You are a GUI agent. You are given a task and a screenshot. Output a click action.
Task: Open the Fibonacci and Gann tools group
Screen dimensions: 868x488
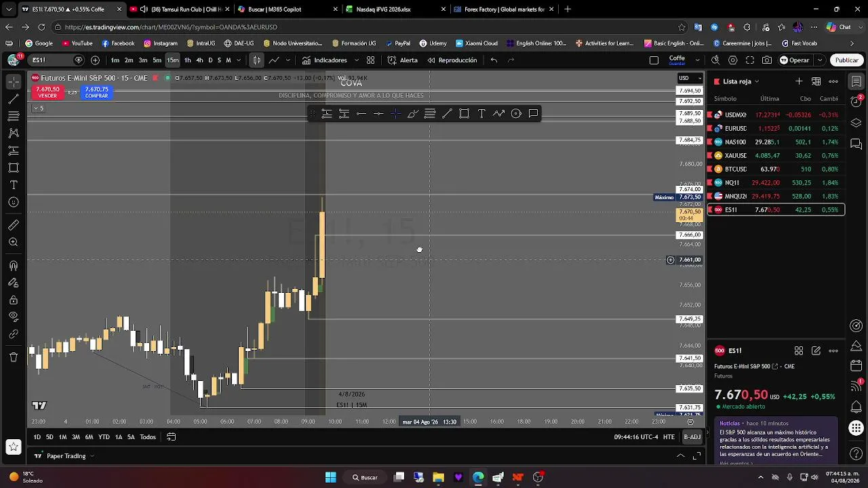pyautogui.click(x=14, y=116)
